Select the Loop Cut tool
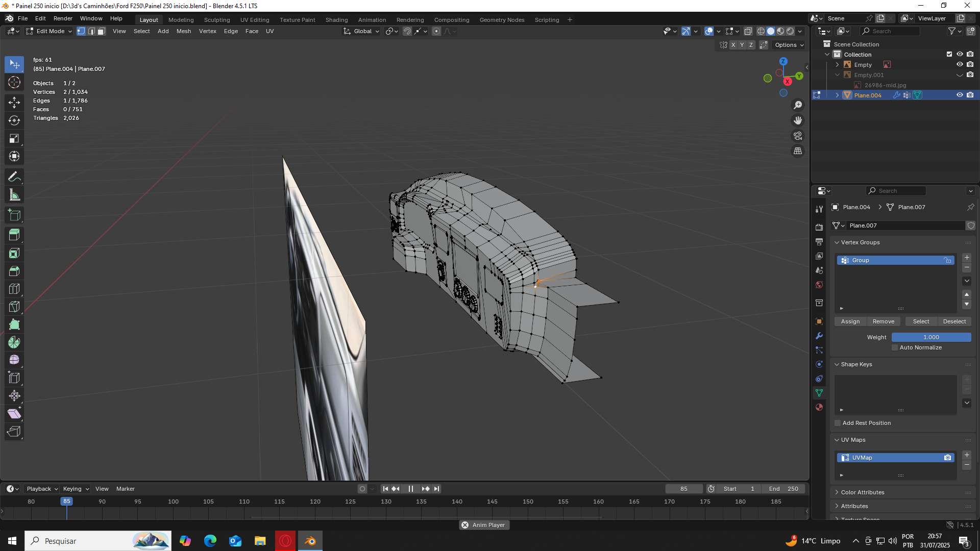 [x=14, y=289]
